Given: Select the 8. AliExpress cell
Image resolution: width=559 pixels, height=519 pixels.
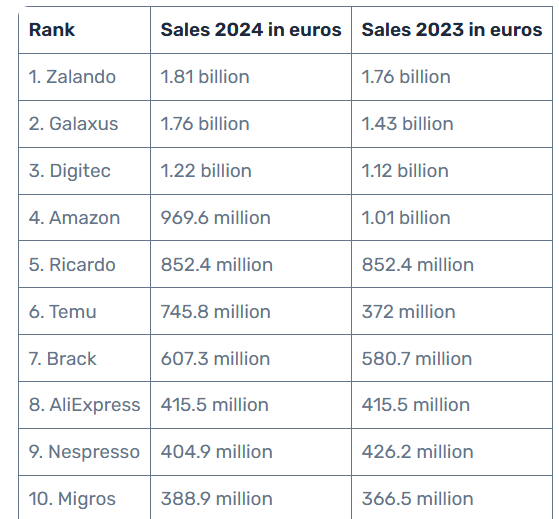Looking at the screenshot, I should coord(84,405).
